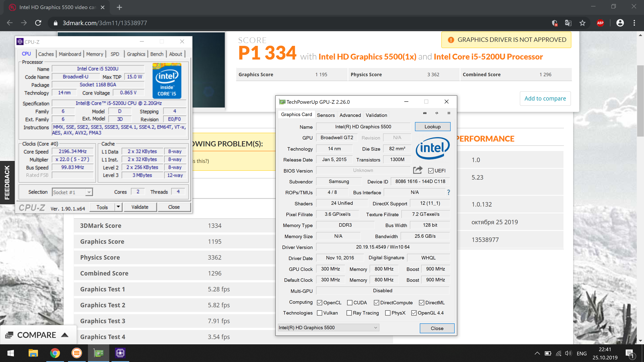The height and width of the screenshot is (362, 644).
Task: Reload the 3DMark page
Action: [38, 23]
